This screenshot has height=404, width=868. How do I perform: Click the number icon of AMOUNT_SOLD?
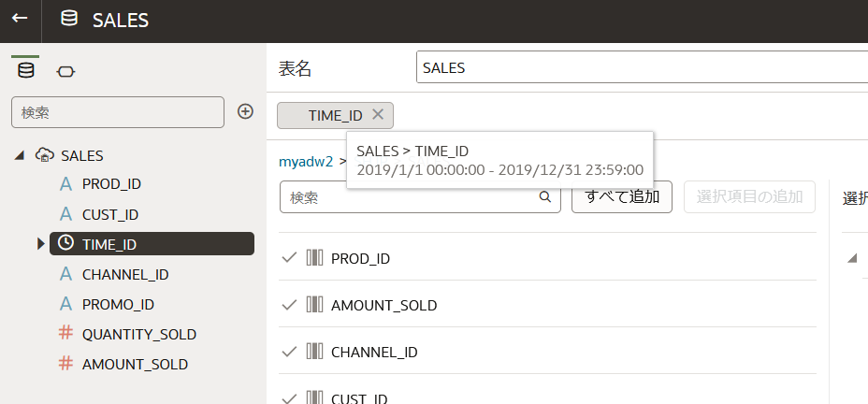coord(65,364)
